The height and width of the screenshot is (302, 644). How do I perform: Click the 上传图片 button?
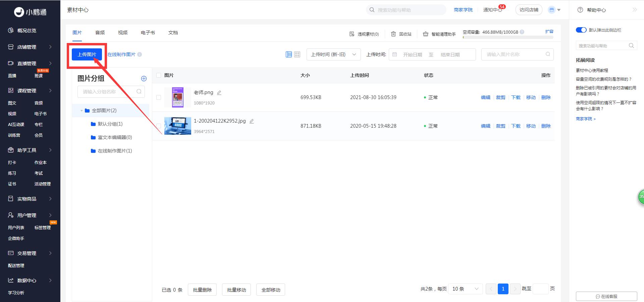[x=87, y=54]
